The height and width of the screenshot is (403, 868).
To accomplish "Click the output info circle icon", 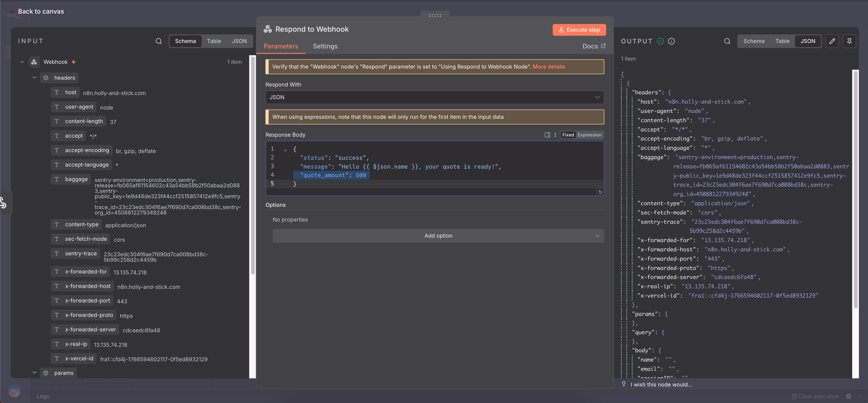I will coord(671,41).
